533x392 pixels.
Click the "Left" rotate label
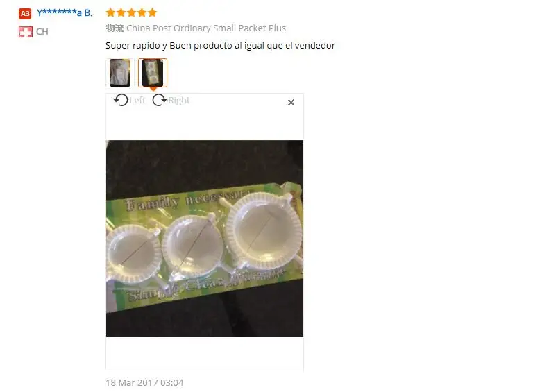pos(137,101)
